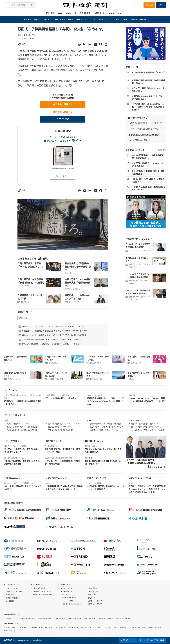Open the 日経会社情報 menu item
Image resolution: width=170 pixels, height=644 pixels.
coord(85,13)
